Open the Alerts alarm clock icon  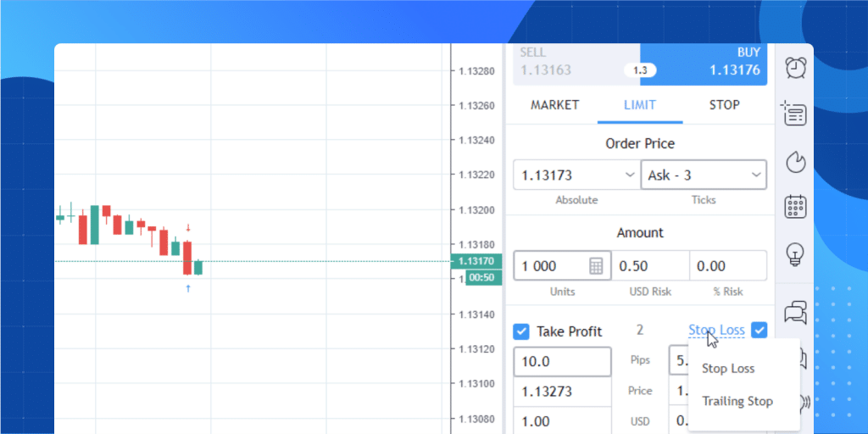click(x=796, y=68)
